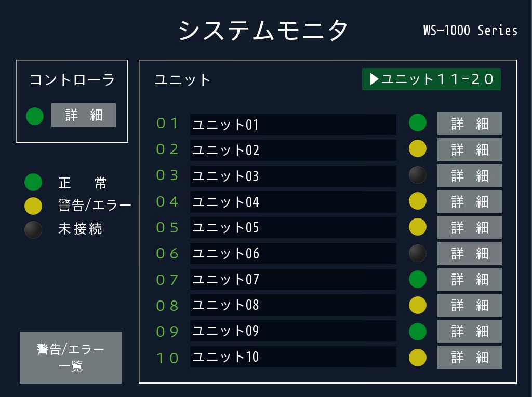
Task: Open the 警告/エラー一覧 list
Action: coord(71,358)
